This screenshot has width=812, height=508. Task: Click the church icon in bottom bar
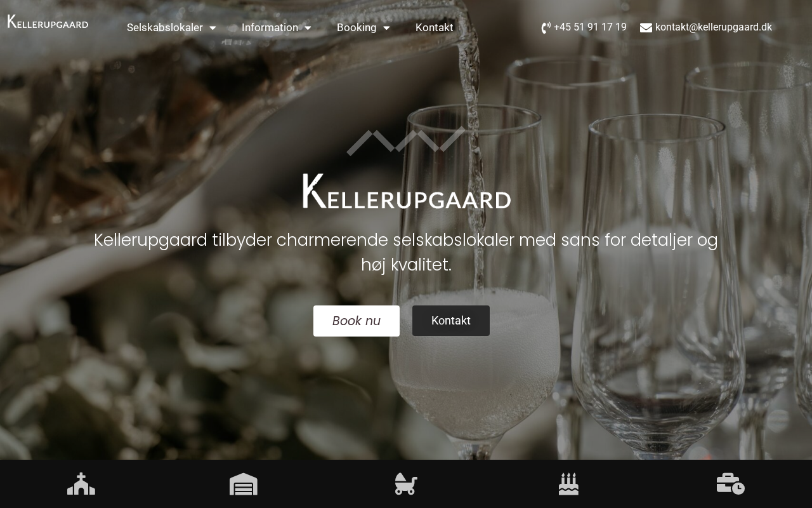click(81, 484)
